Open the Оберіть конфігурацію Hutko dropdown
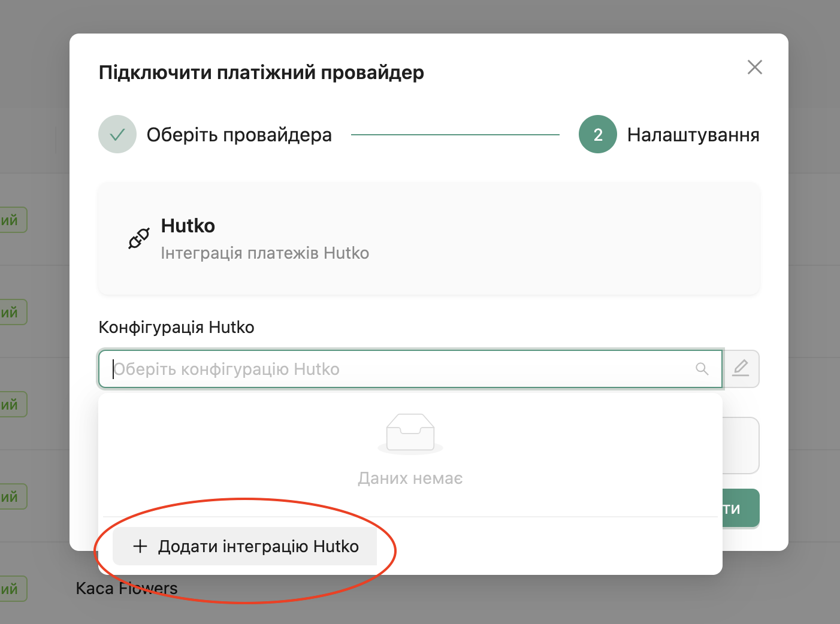The image size is (840, 624). [401, 369]
